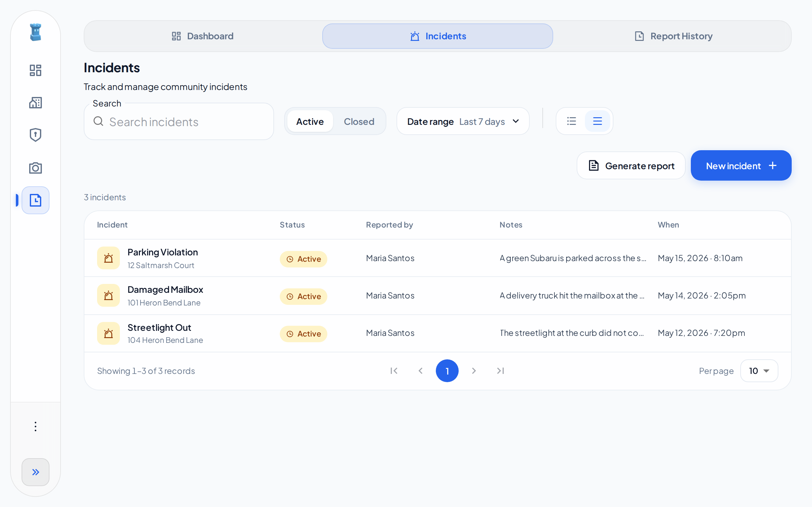Select the reports document icon in sidebar
The image size is (812, 507).
[35, 200]
